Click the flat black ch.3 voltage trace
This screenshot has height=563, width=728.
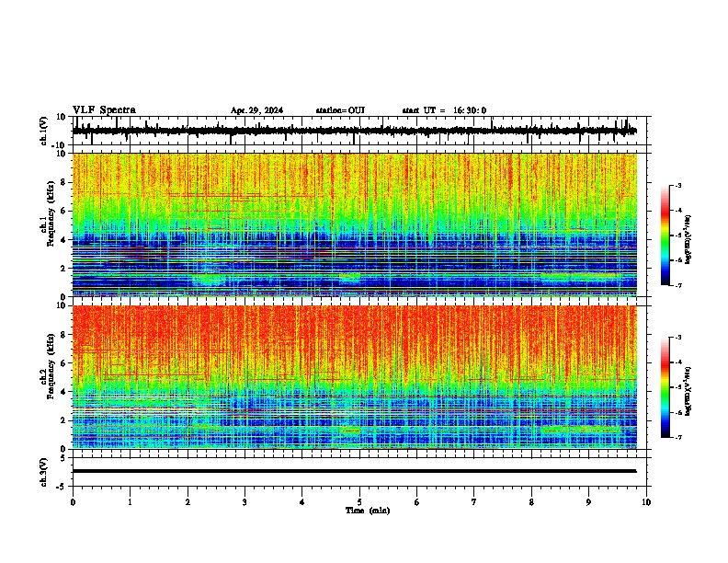coord(354,471)
